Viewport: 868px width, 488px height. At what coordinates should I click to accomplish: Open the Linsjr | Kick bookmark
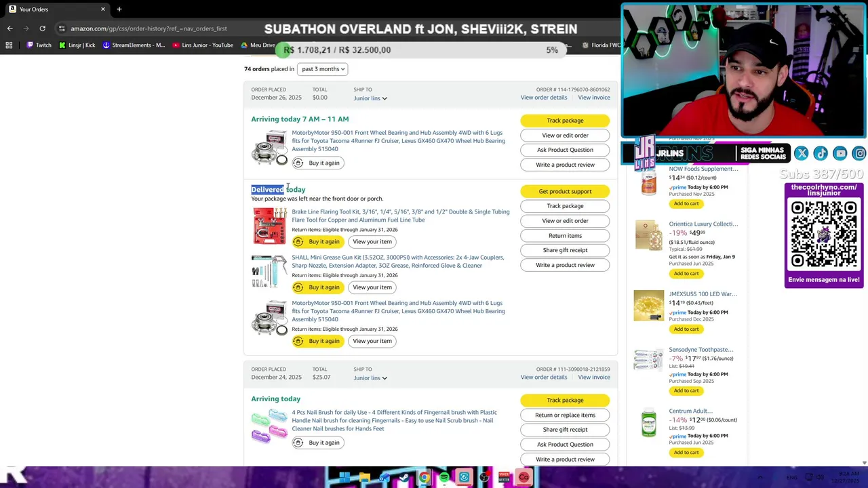[x=77, y=45]
